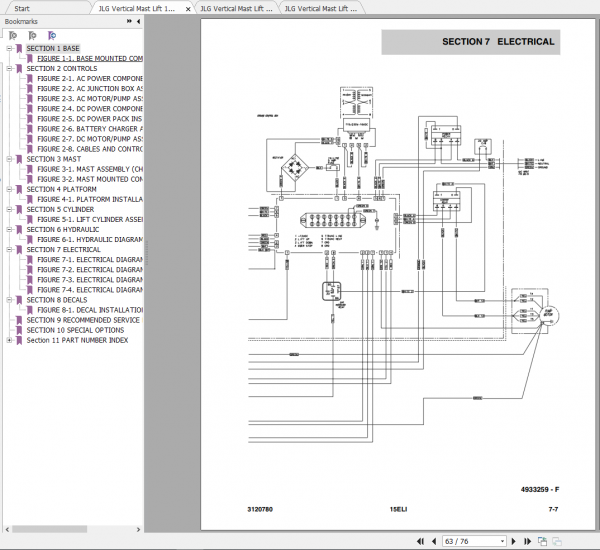The width and height of the screenshot is (600, 550).
Task: Open the page view mode icon in status bar
Action: coord(542,541)
